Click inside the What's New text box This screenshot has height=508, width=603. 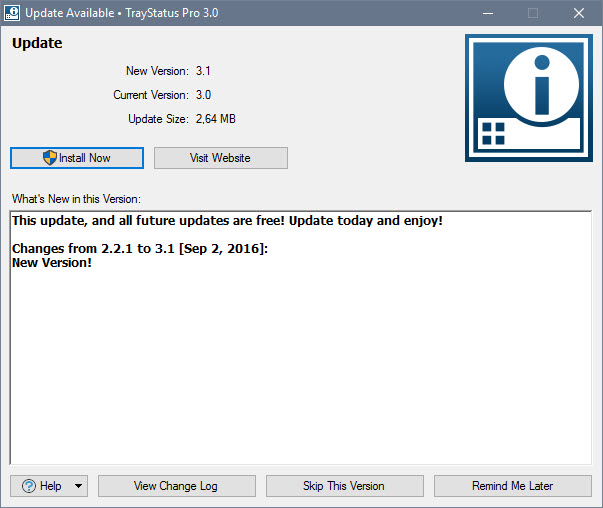coord(301,338)
